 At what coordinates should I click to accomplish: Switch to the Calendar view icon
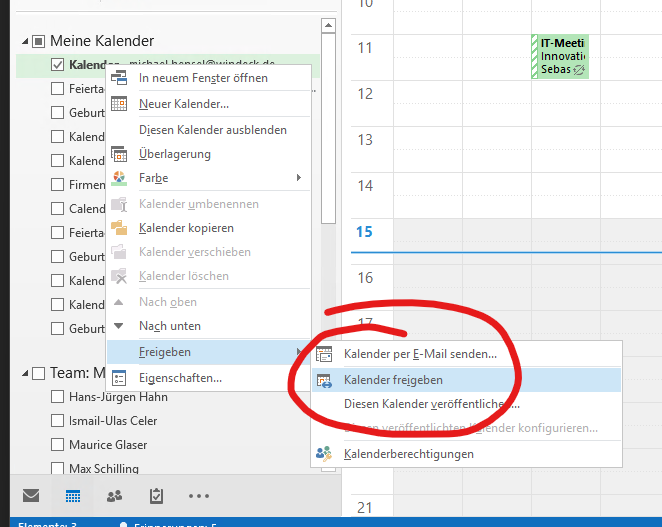[x=73, y=495]
